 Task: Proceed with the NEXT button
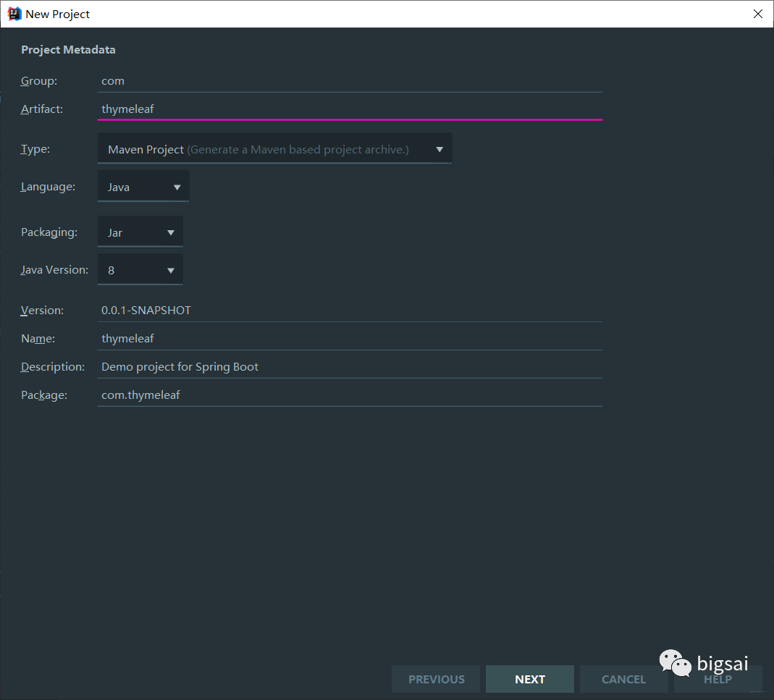point(530,679)
